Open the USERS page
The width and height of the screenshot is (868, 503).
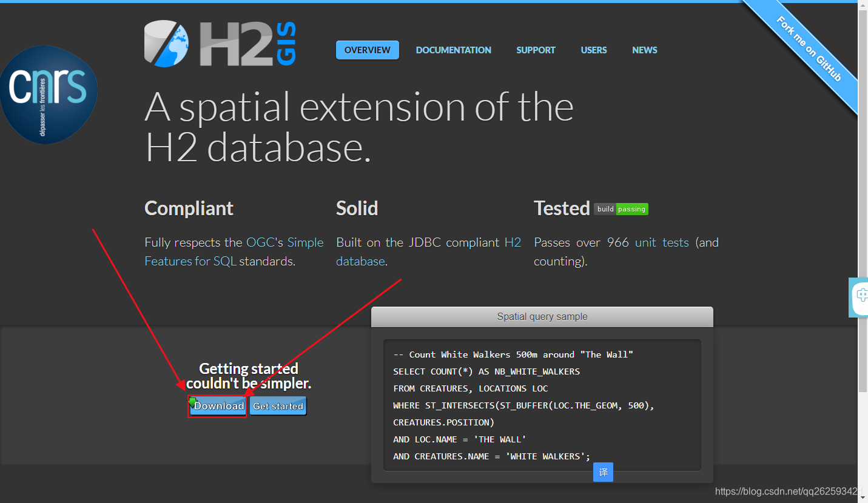coord(594,50)
